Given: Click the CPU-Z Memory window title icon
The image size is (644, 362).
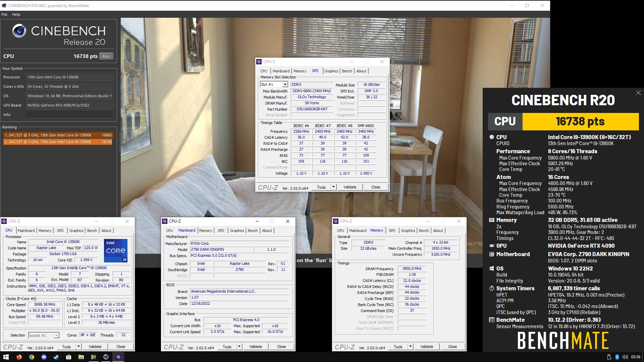Looking at the screenshot, I should (336, 221).
